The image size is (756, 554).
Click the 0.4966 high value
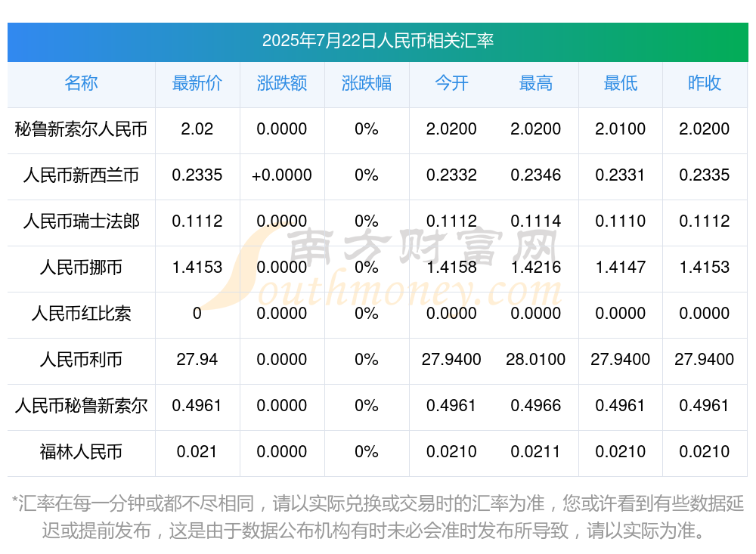pos(536,406)
